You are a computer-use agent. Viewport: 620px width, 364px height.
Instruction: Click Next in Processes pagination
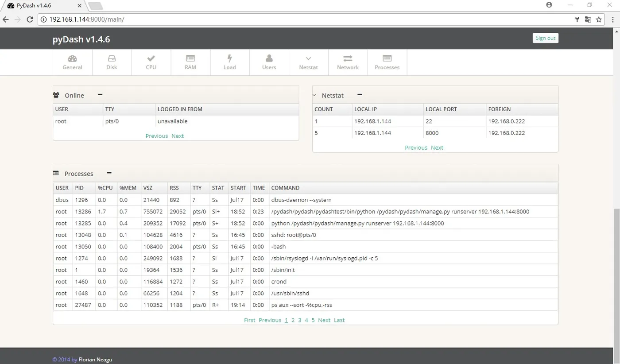[324, 320]
